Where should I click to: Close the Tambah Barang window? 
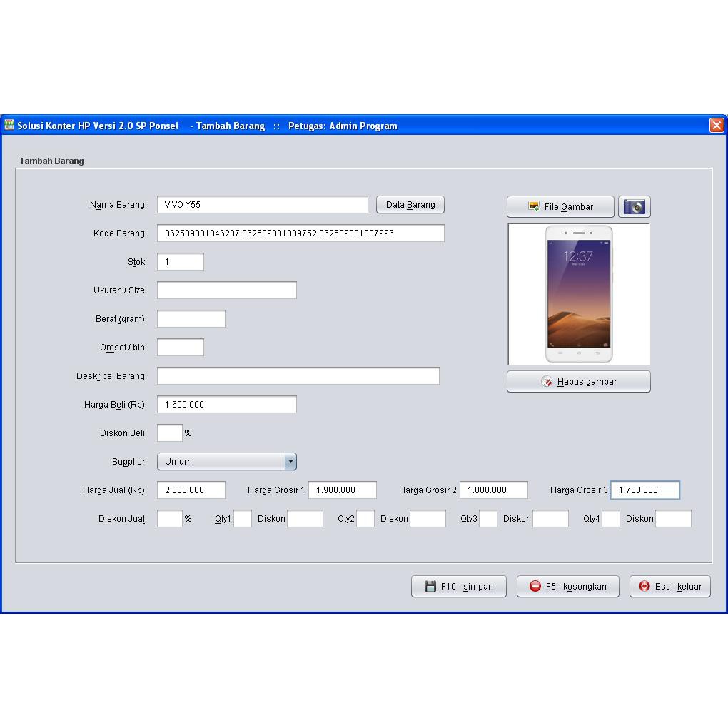point(717,126)
